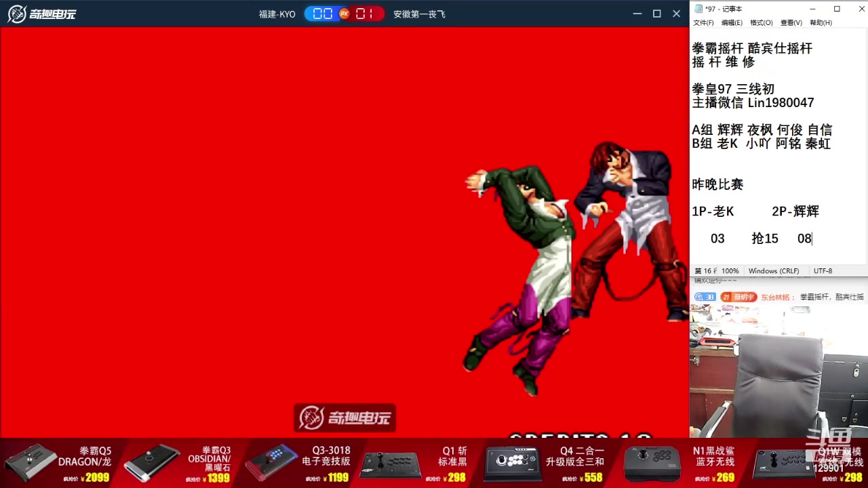868x488 pixels.
Task: Place cursor after score 08 in Notepad
Action: 812,239
